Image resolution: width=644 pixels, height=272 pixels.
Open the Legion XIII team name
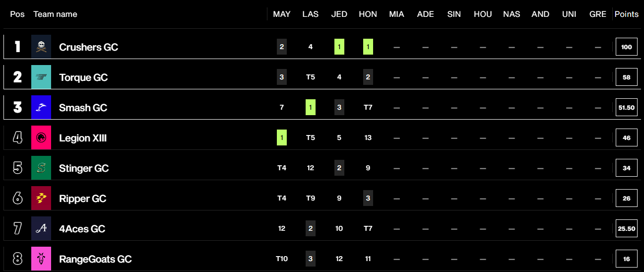[83, 138]
